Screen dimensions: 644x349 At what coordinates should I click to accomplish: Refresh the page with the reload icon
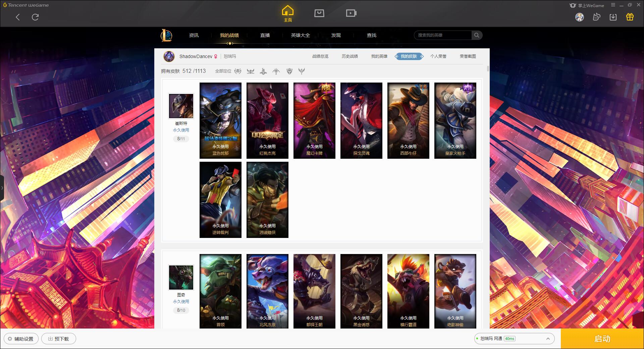point(35,17)
